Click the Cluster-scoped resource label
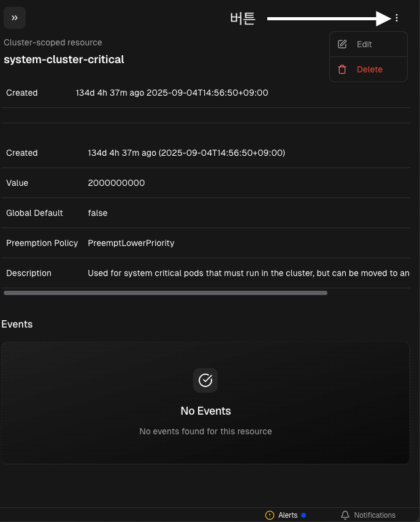This screenshot has height=522, width=420. tap(53, 42)
